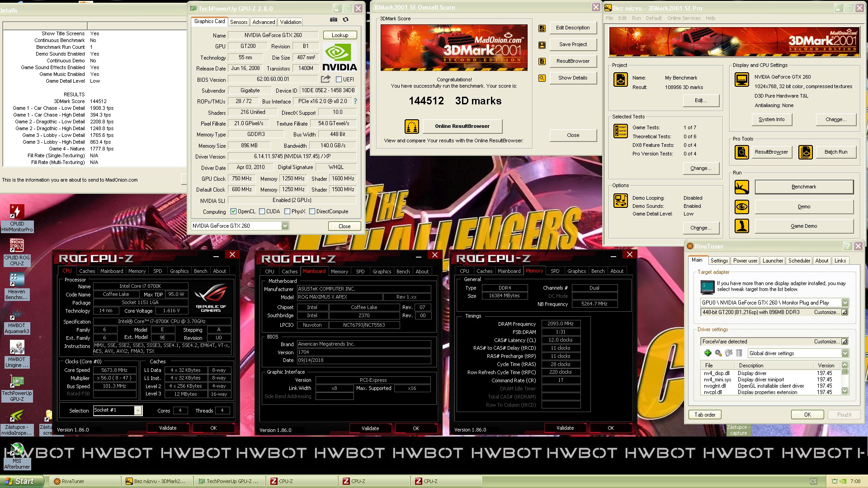The width and height of the screenshot is (868, 488).
Task: Switch to the Scheduler tab in RivaTuner
Action: (799, 261)
